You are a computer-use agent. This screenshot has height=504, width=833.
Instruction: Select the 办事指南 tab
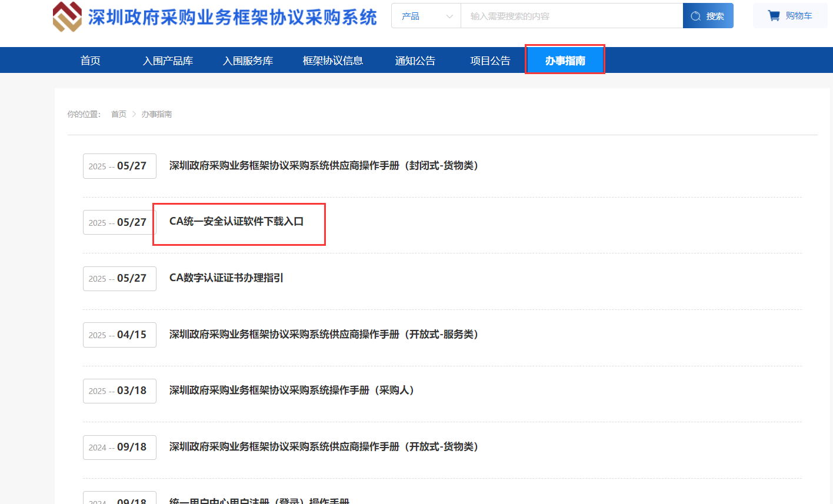[565, 61]
